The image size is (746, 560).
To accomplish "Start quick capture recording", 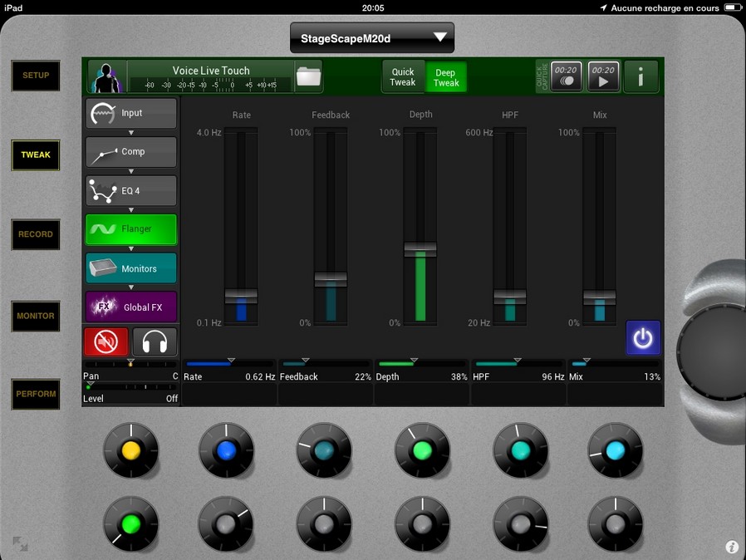I will tap(567, 76).
